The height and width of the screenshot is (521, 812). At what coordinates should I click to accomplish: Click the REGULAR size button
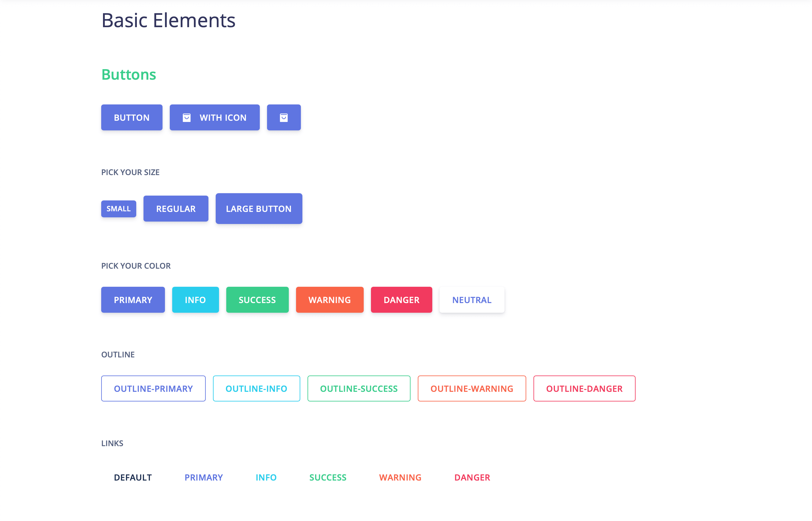(x=176, y=209)
